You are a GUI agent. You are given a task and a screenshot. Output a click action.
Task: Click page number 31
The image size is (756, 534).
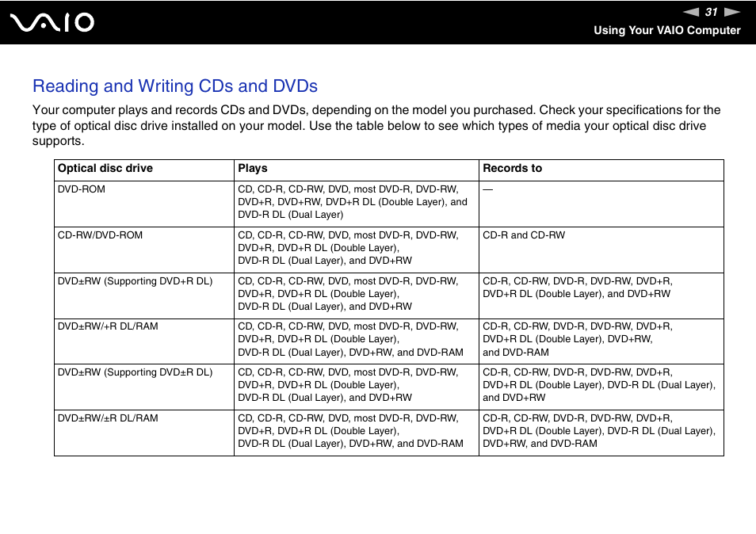pos(712,12)
